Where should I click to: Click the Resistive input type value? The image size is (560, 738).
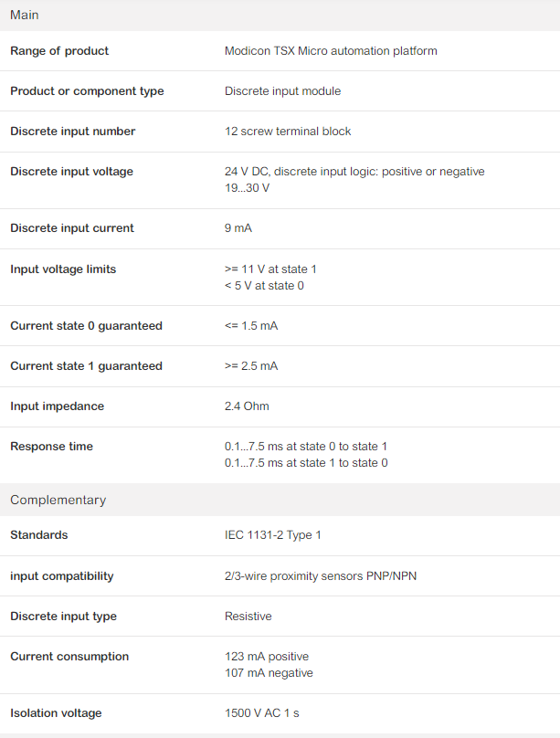click(248, 617)
